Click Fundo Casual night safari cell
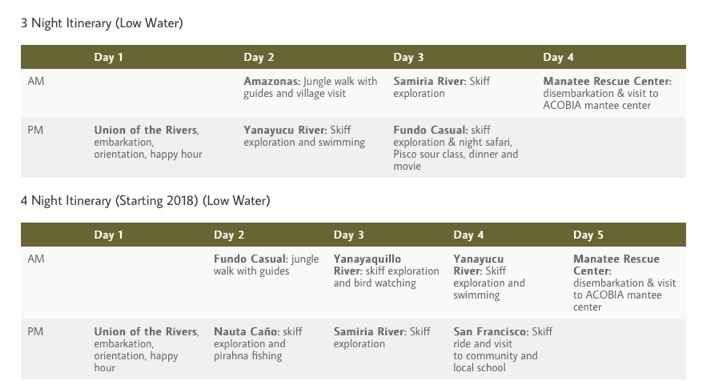The width and height of the screenshot is (707, 381). pyautogui.click(x=455, y=148)
